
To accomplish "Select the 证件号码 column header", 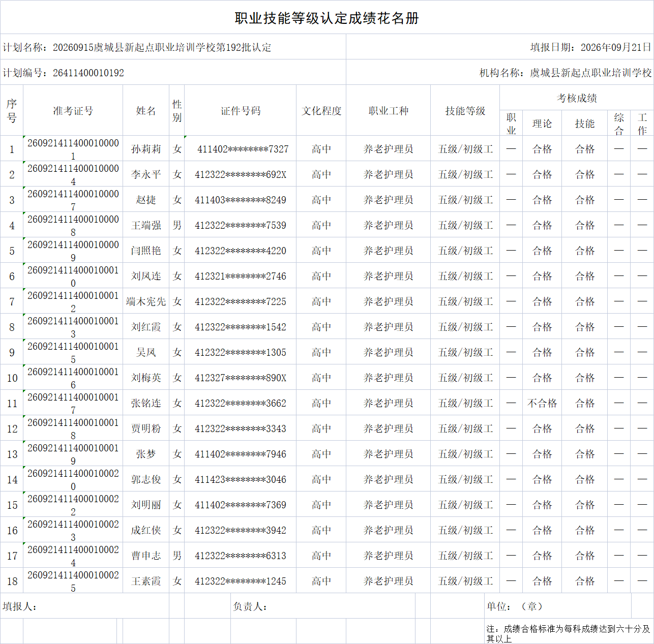I will point(241,110).
